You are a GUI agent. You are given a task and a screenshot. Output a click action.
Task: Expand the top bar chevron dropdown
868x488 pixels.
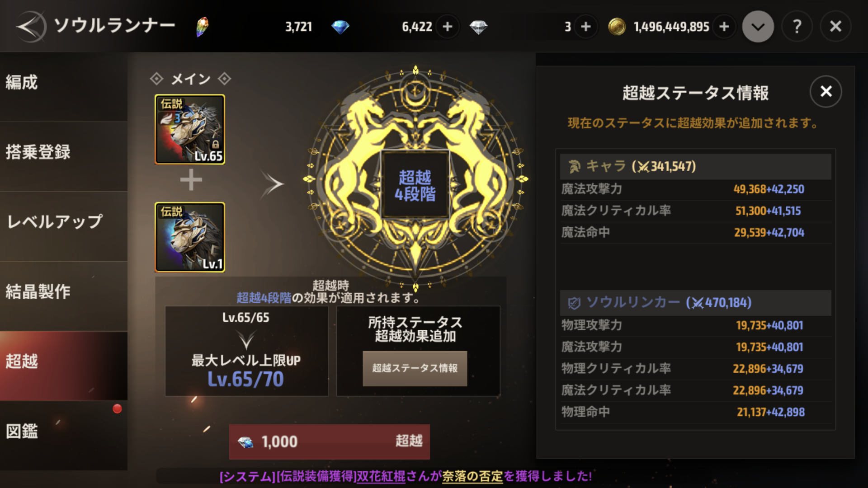[758, 27]
